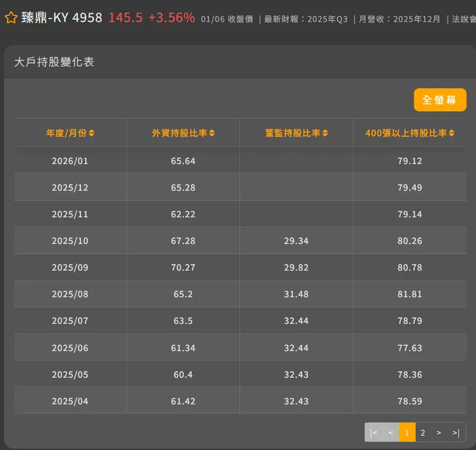Click foreign holding value 63.5
The width and height of the screenshot is (476, 450).
(183, 321)
